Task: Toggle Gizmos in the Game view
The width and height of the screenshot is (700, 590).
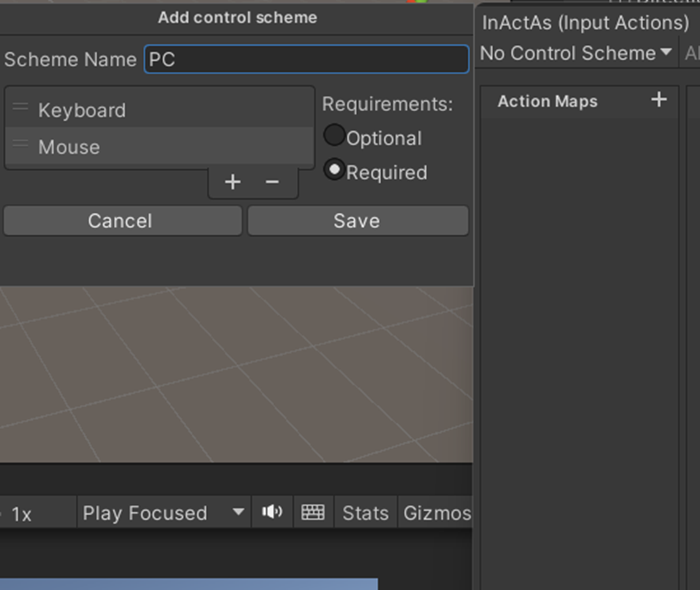Action: click(437, 513)
